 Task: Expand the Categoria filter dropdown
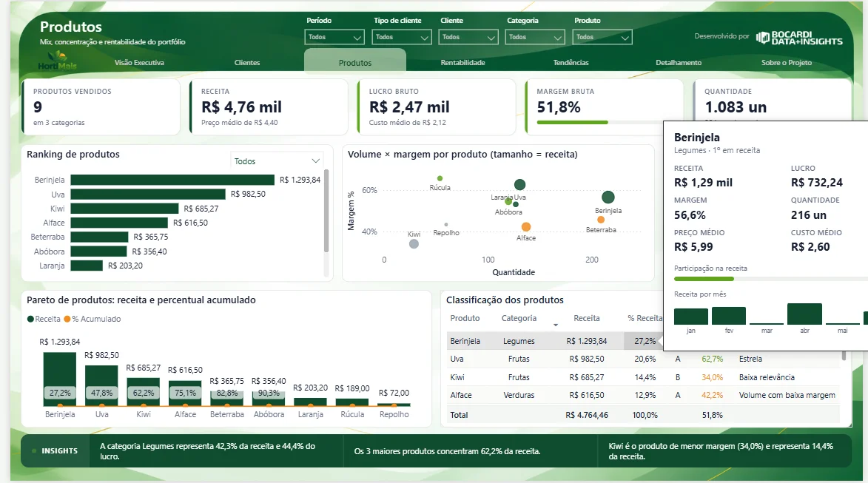(x=535, y=37)
